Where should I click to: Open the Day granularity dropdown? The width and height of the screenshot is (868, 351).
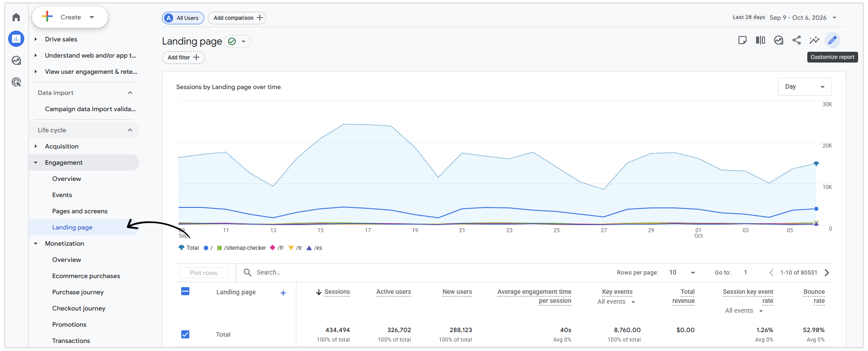pyautogui.click(x=805, y=87)
